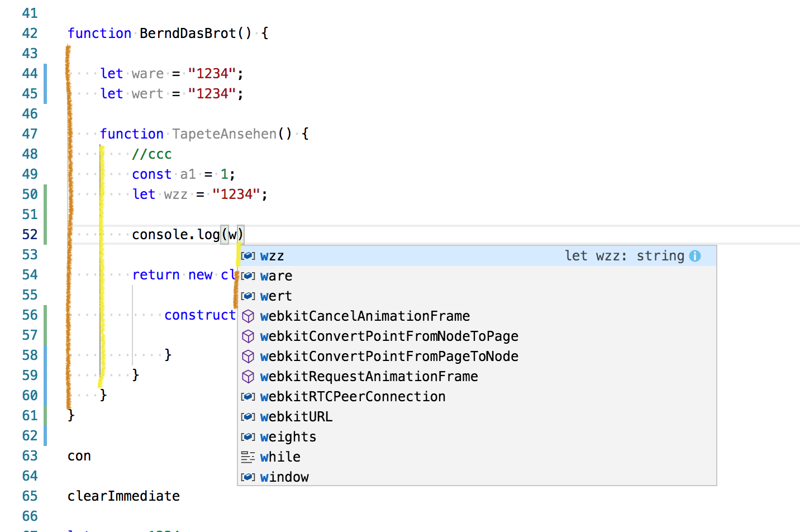Choose the 'window' completion entry
This screenshot has width=800, height=532.
click(285, 477)
